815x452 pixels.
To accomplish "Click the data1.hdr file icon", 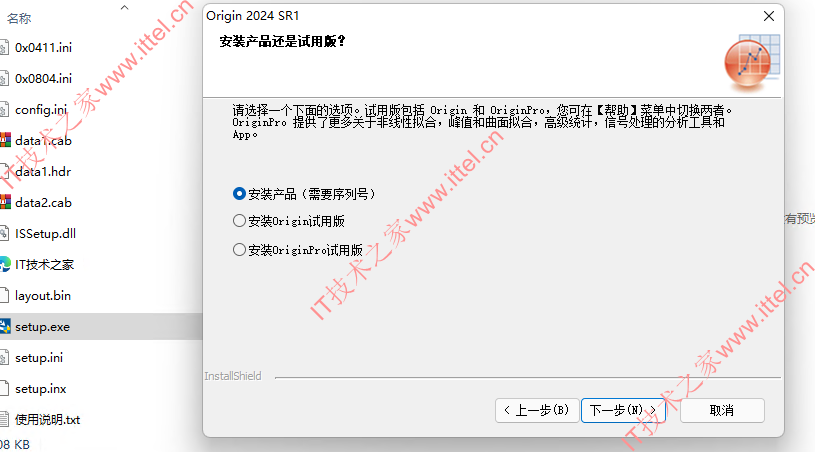I will (4, 172).
